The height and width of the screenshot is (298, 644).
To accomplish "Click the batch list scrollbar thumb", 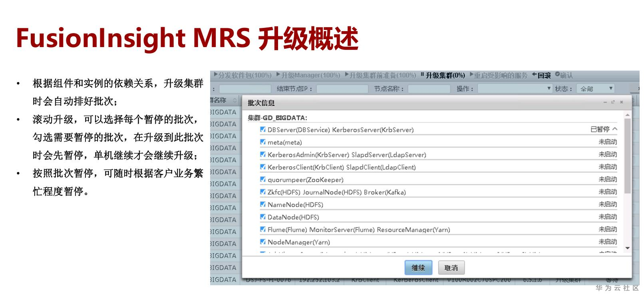I will coord(627,156).
